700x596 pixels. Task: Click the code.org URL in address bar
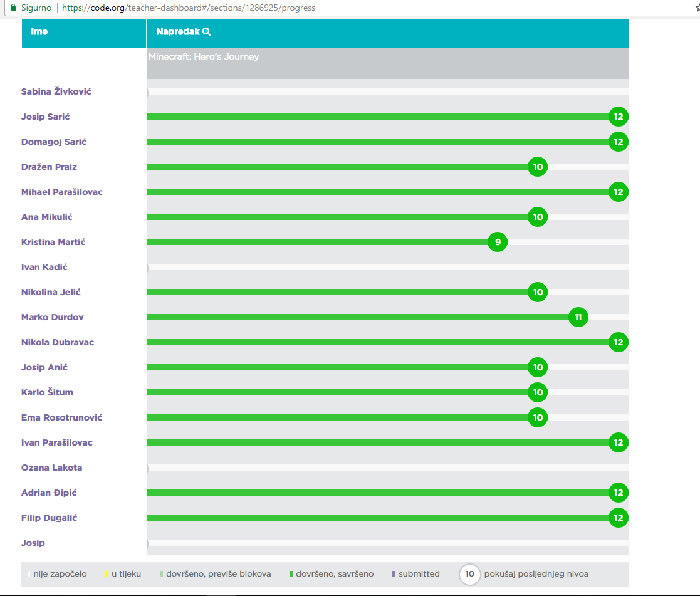tap(188, 8)
